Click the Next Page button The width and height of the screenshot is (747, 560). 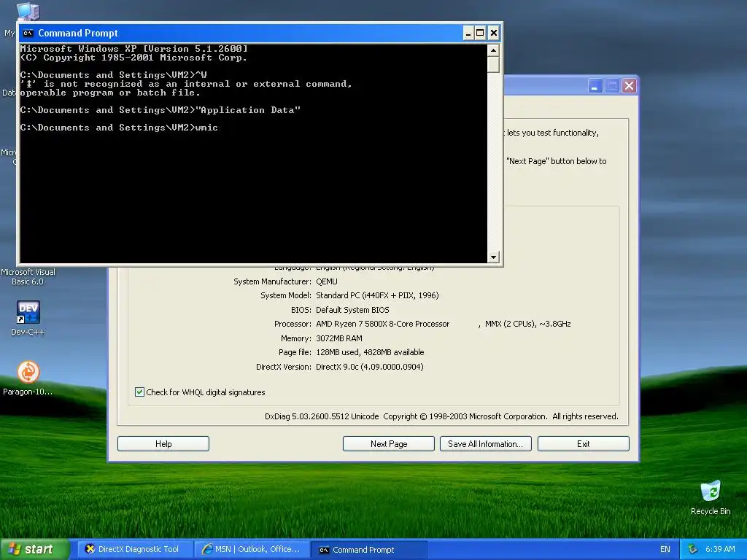(389, 444)
